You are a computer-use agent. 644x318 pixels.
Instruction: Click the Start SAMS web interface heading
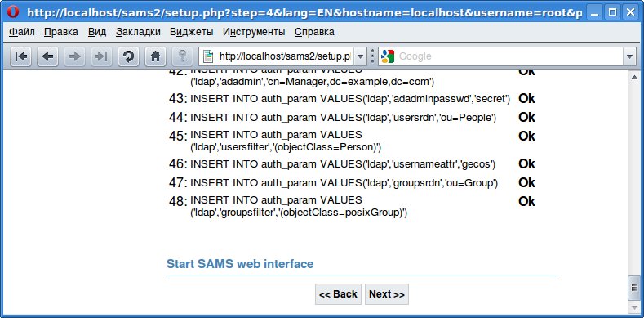[240, 264]
